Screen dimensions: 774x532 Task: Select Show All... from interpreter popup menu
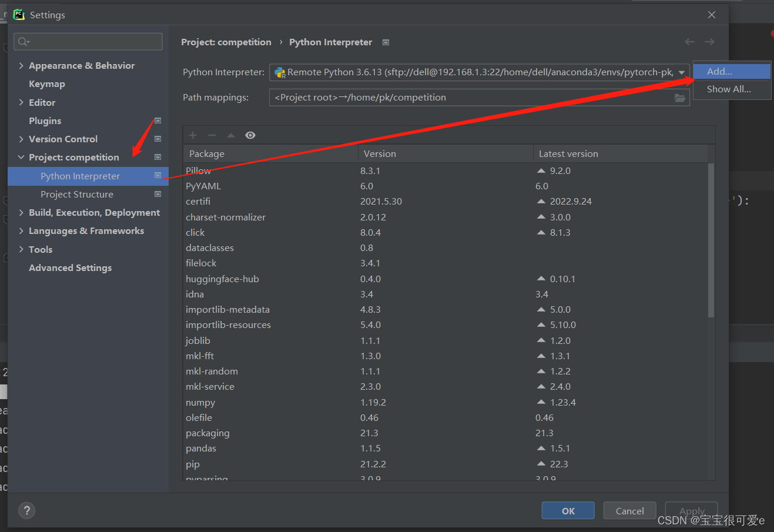[x=732, y=89]
